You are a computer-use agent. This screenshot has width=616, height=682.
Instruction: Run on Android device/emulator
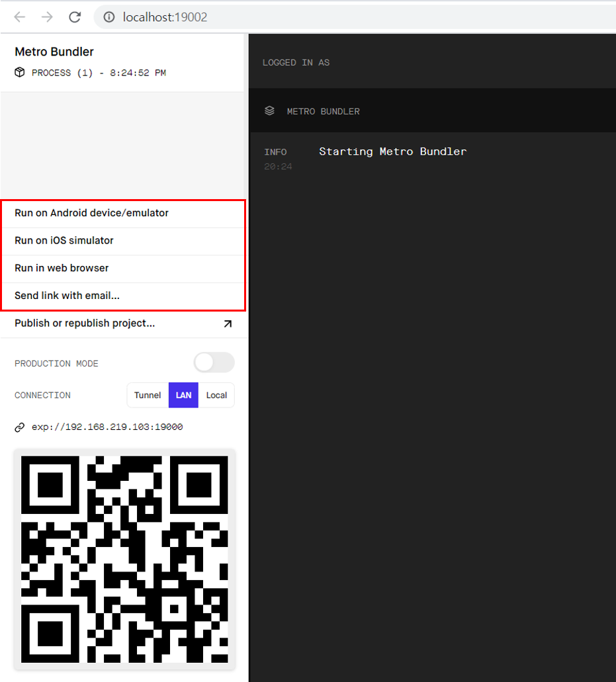pyautogui.click(x=124, y=213)
